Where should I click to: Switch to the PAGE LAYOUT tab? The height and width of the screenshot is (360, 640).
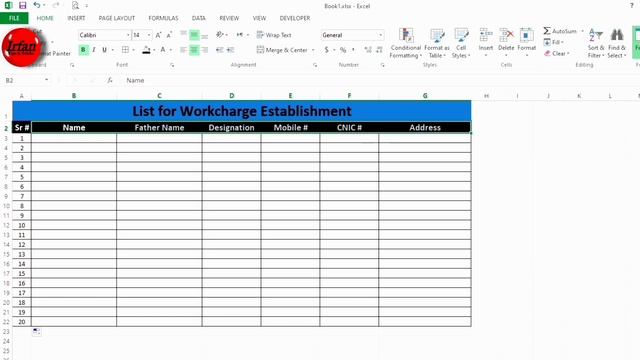(117, 18)
